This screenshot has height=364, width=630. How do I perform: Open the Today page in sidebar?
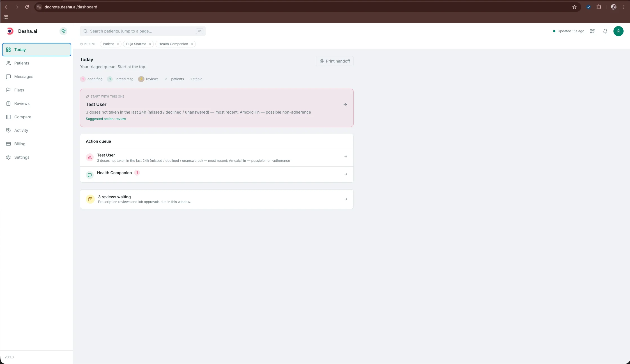click(x=36, y=50)
